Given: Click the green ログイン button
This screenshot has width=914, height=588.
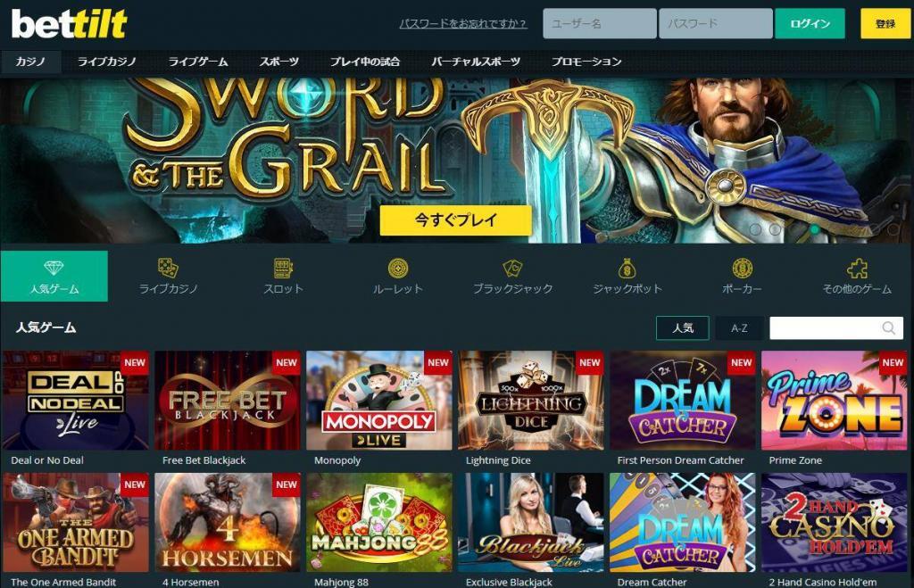Looking at the screenshot, I should (810, 23).
